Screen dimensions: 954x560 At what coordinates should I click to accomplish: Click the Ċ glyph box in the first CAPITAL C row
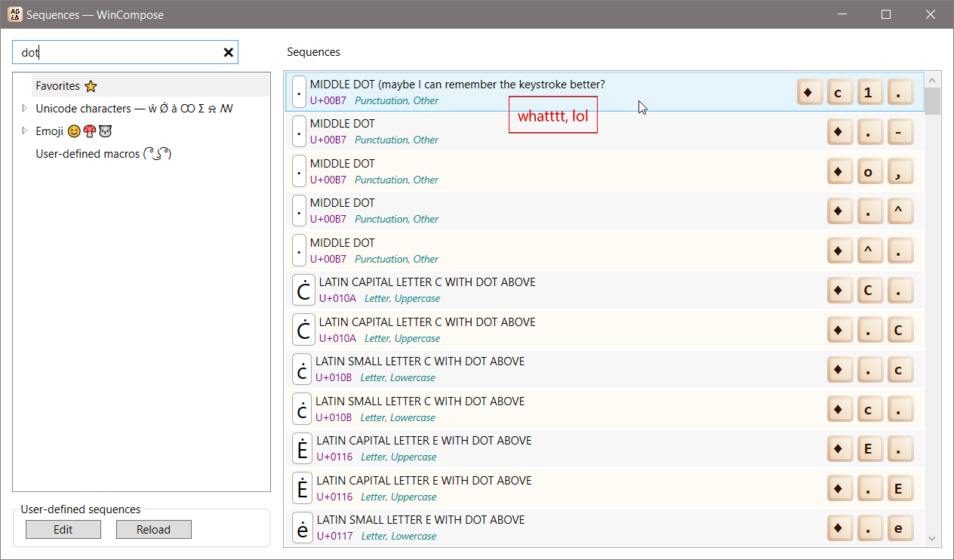[303, 290]
